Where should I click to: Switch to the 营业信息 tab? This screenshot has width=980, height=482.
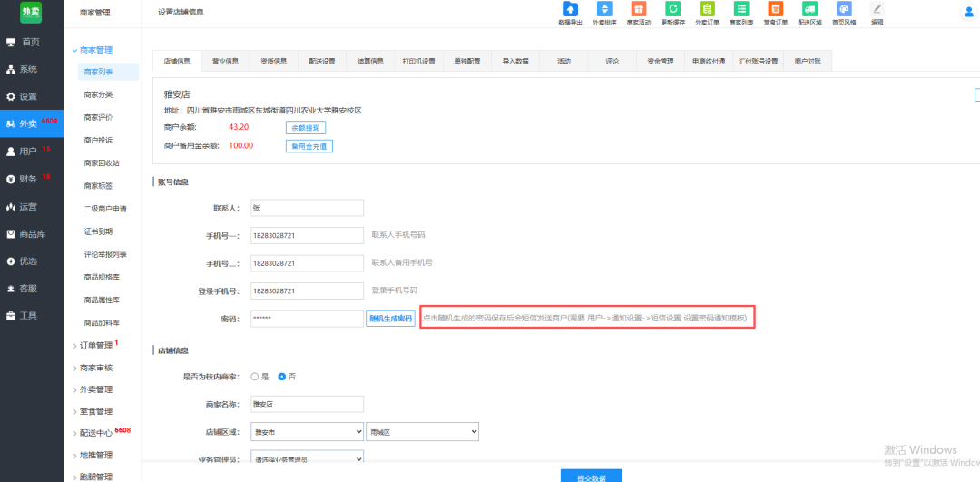click(x=225, y=62)
